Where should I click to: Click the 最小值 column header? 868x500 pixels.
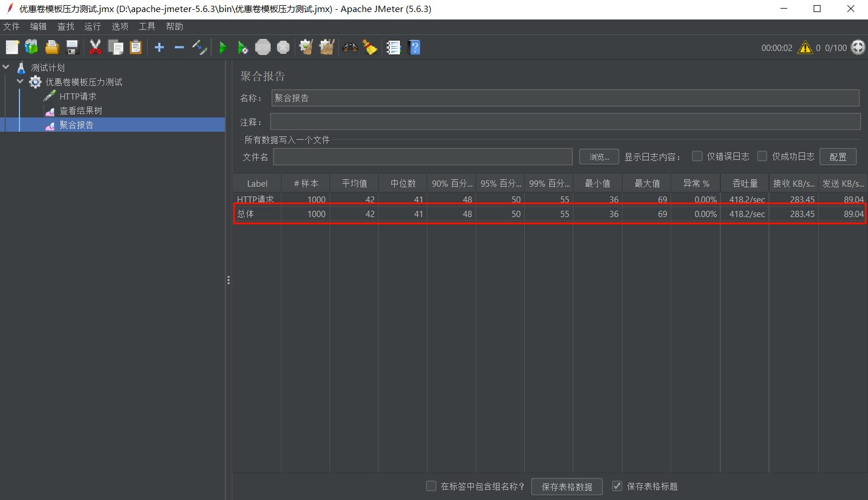597,183
